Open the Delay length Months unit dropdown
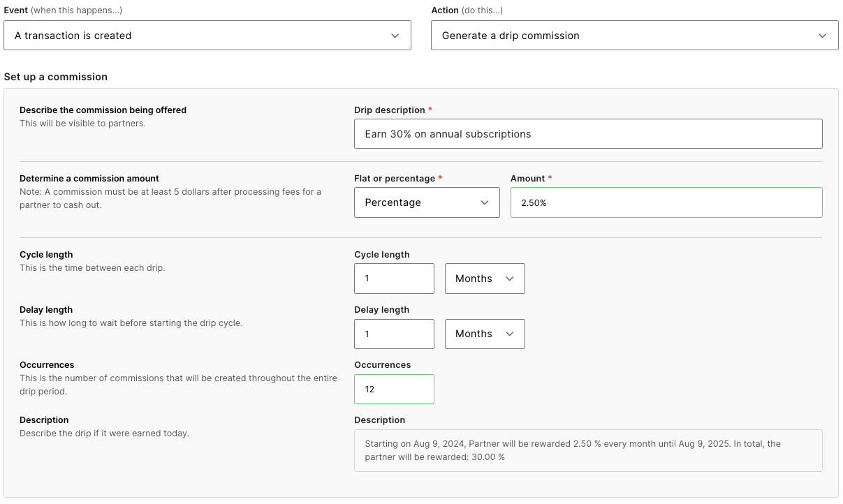Image resolution: width=843 pixels, height=504 pixels. [x=485, y=334]
